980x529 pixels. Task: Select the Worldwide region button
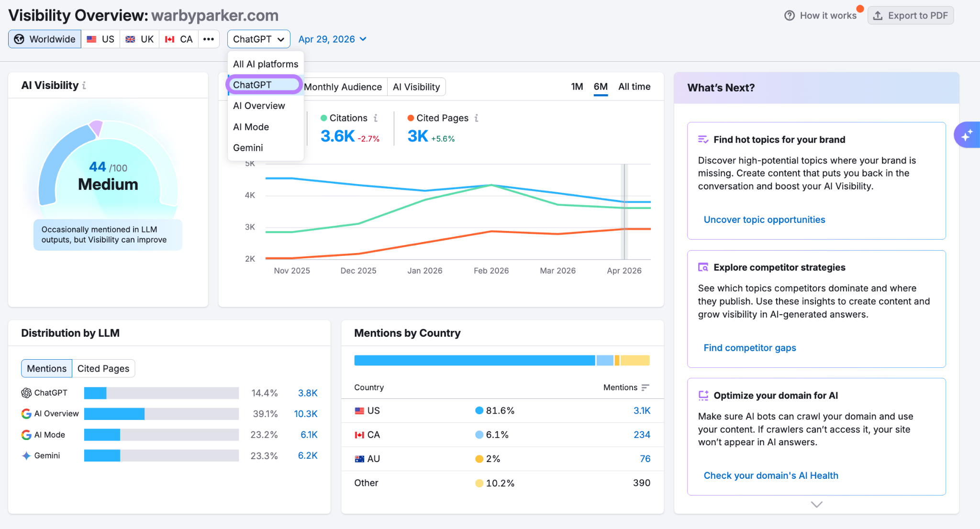pyautogui.click(x=45, y=39)
